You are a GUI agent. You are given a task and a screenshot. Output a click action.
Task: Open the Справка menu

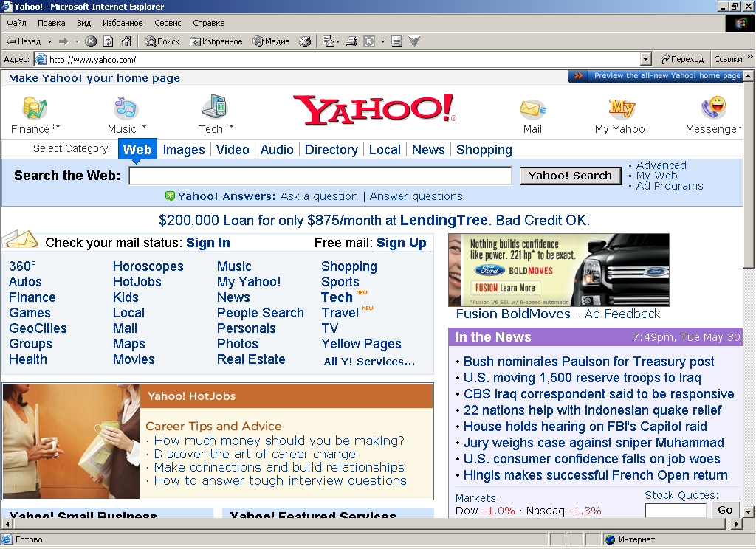coord(209,23)
